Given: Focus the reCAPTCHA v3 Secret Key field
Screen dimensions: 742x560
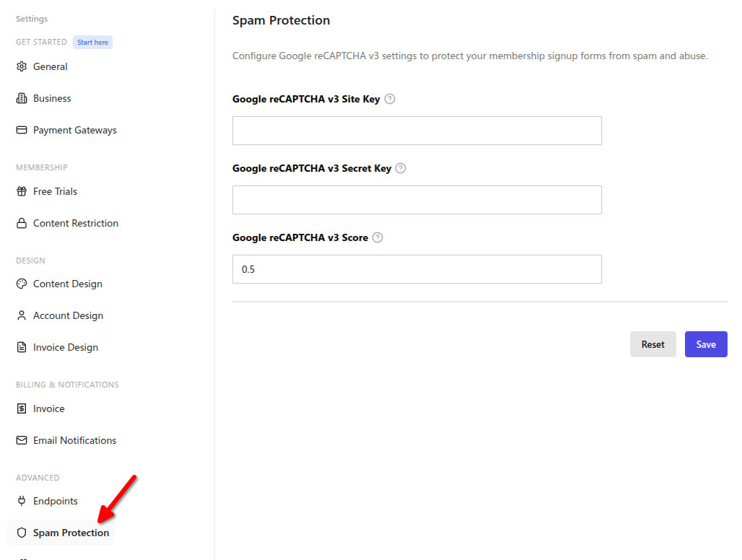Looking at the screenshot, I should tap(417, 200).
